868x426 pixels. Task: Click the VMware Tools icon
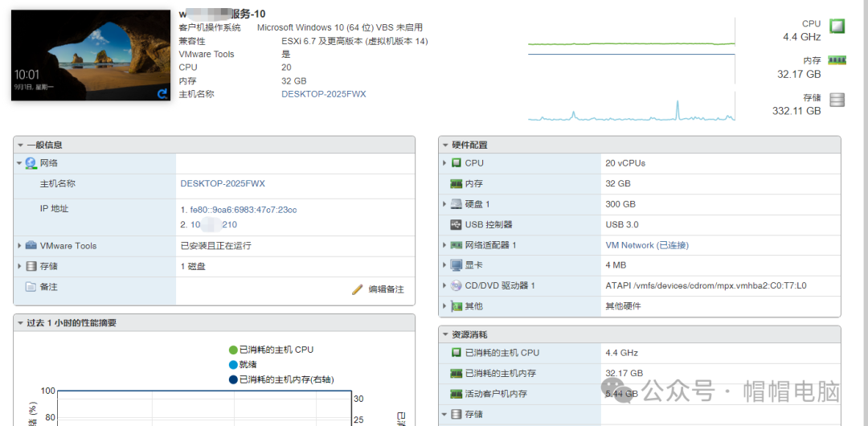pyautogui.click(x=31, y=245)
